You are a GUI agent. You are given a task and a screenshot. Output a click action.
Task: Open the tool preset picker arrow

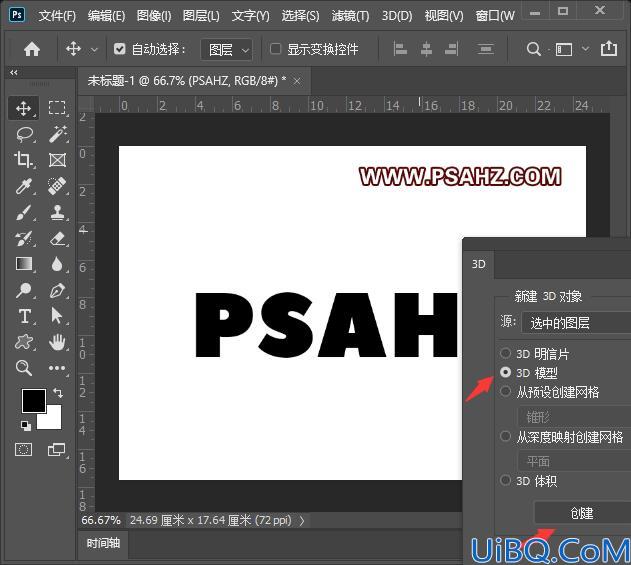click(x=94, y=49)
